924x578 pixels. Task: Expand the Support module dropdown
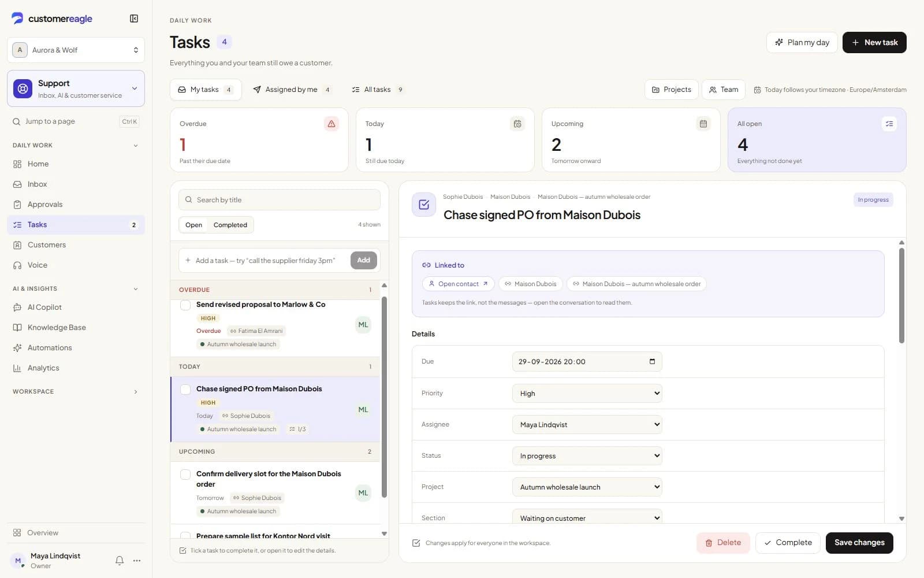click(135, 88)
